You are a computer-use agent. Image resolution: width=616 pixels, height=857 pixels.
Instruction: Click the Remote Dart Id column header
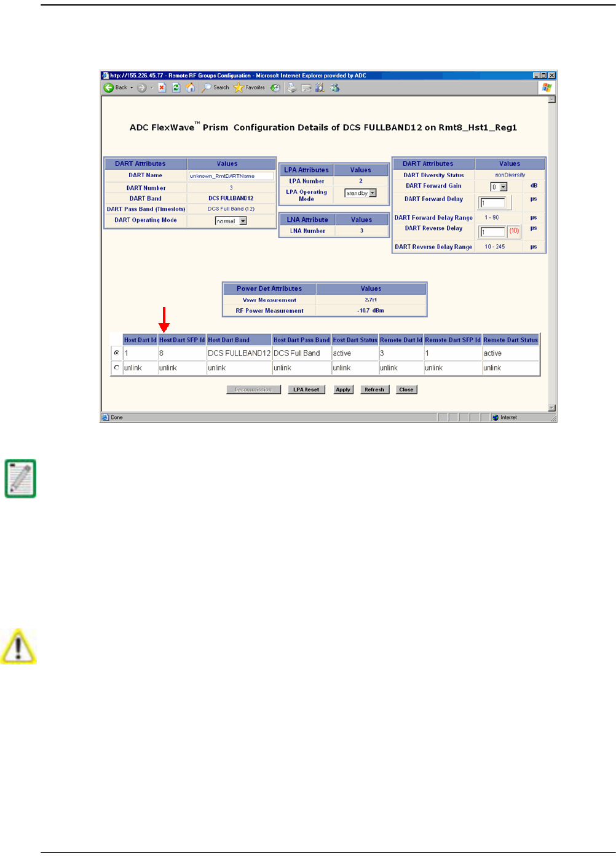pyautogui.click(x=401, y=340)
